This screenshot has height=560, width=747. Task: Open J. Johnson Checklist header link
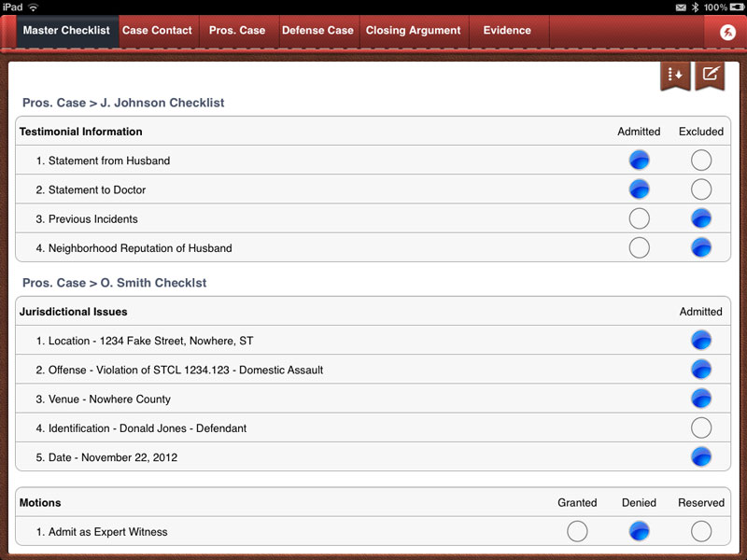pos(122,103)
